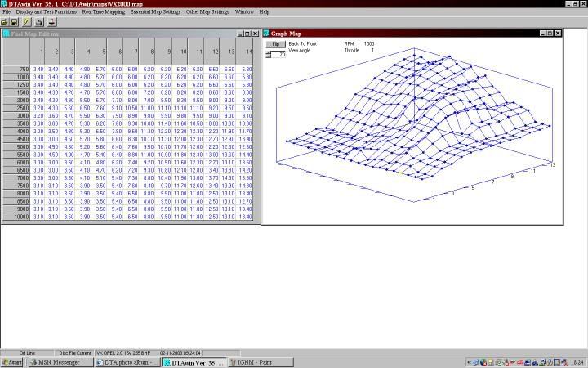Open the Real Time Mapping menu
Viewport: 588px width, 368px height.
tap(104, 12)
